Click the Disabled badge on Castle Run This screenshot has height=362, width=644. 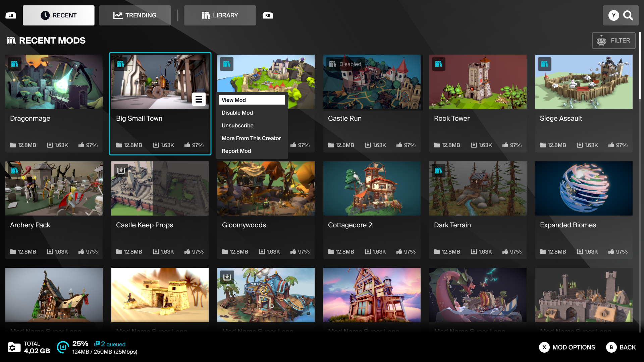click(345, 64)
